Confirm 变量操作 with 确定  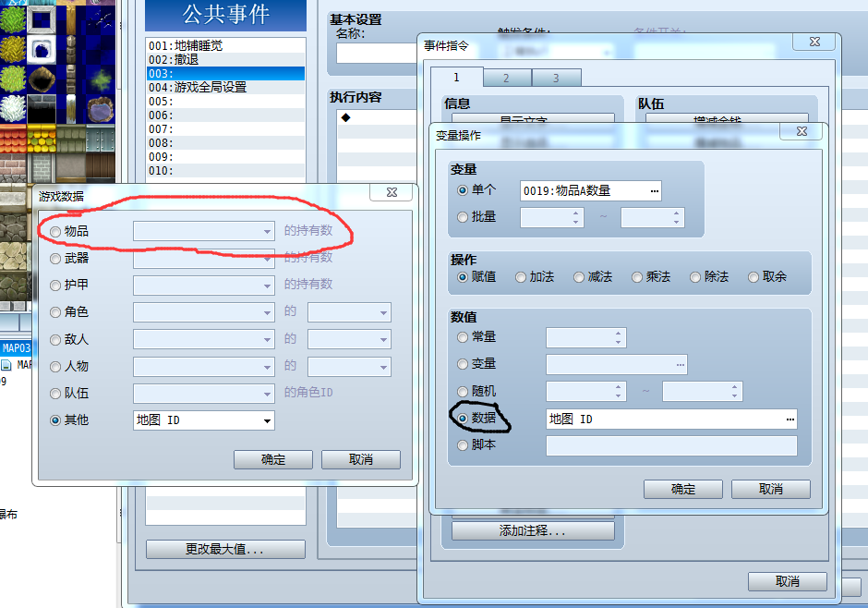pyautogui.click(x=682, y=489)
